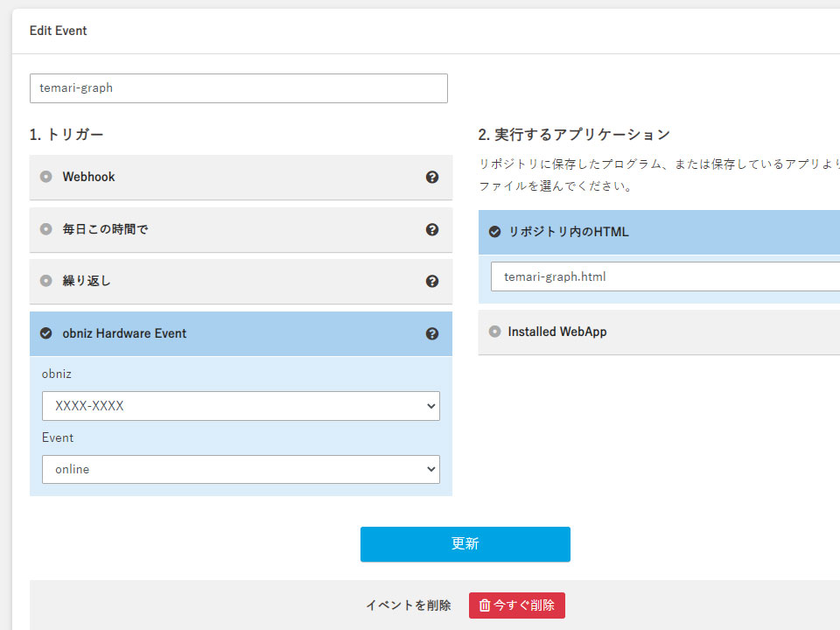Screen dimensions: 840x630
Task: Choose the 毎日この時間で radio option
Action: (x=46, y=229)
